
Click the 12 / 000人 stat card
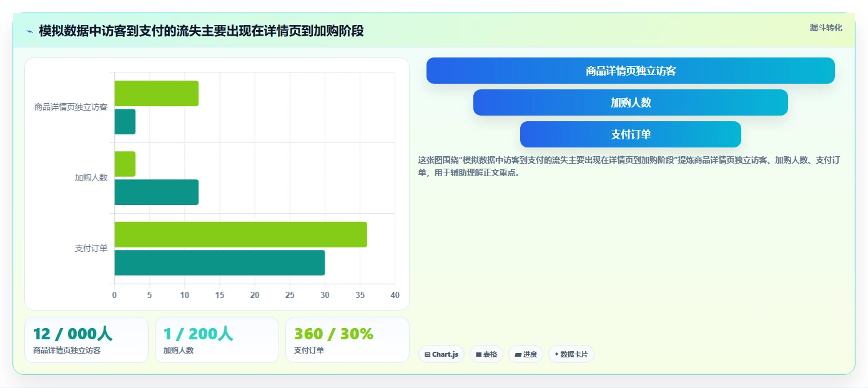[86, 340]
